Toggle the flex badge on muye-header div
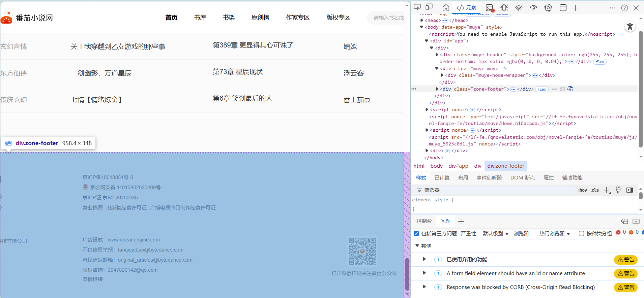Screen dimensions: 644x298 click(x=600, y=62)
